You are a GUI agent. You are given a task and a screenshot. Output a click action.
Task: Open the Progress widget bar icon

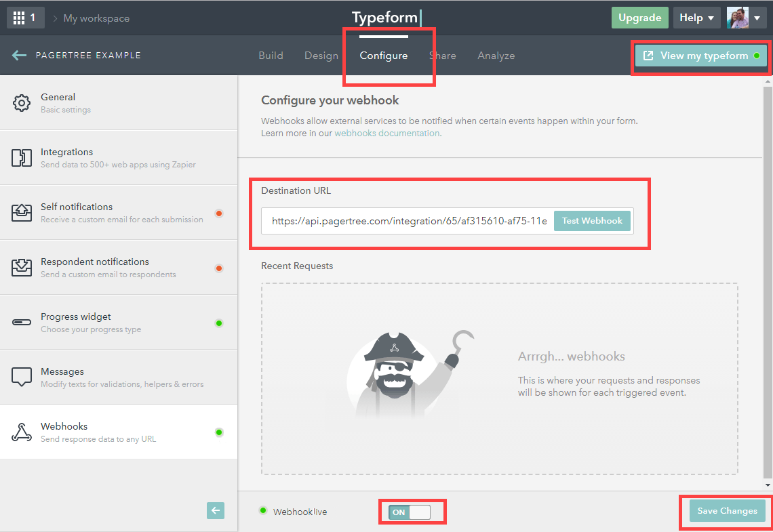pyautogui.click(x=22, y=323)
